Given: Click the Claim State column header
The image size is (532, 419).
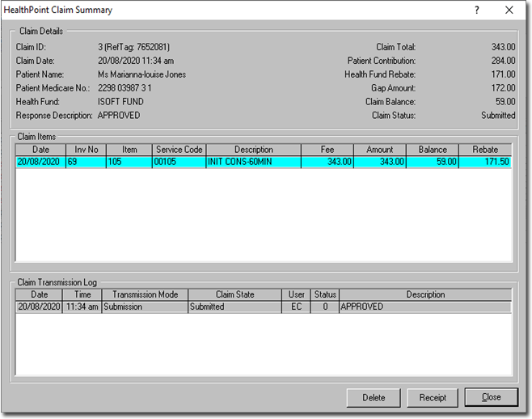Looking at the screenshot, I should click(x=234, y=294).
